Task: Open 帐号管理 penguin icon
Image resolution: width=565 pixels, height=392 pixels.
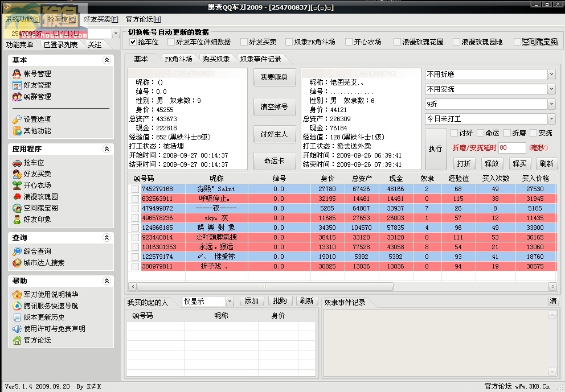Action: pyautogui.click(x=17, y=74)
